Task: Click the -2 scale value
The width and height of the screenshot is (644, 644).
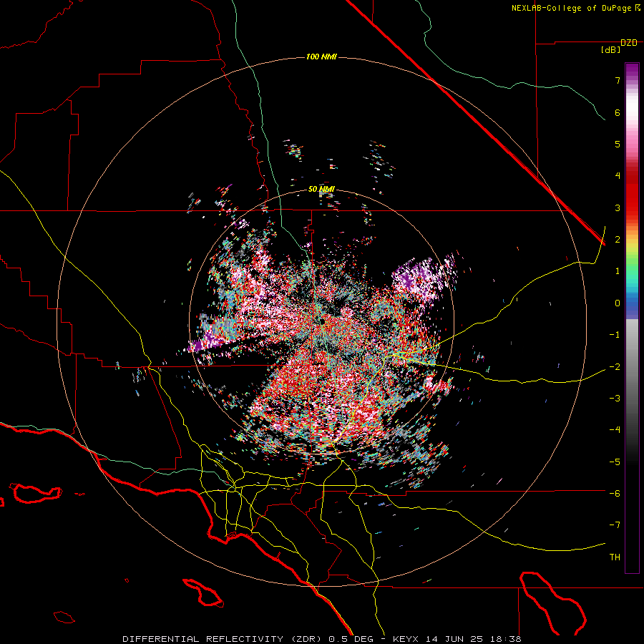Action: tap(615, 367)
